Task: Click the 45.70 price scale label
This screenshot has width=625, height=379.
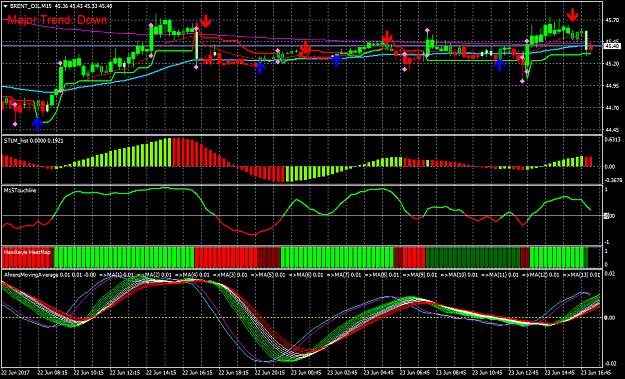Action: pos(612,20)
